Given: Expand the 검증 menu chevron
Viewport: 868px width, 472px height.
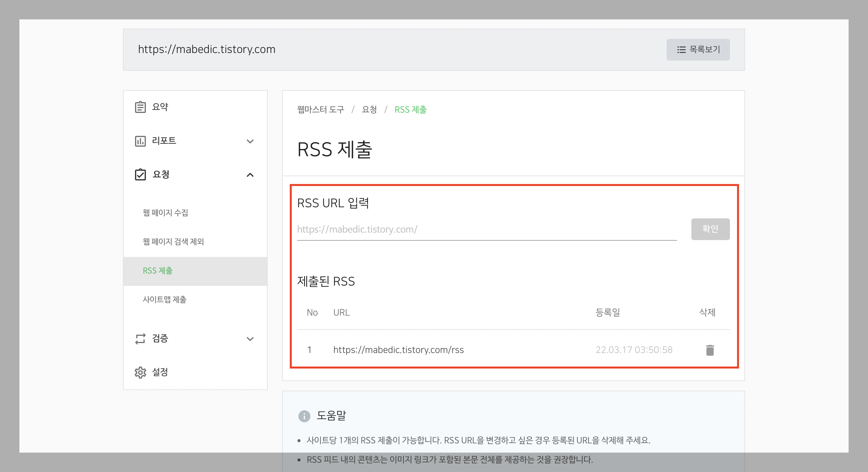Looking at the screenshot, I should pyautogui.click(x=250, y=339).
